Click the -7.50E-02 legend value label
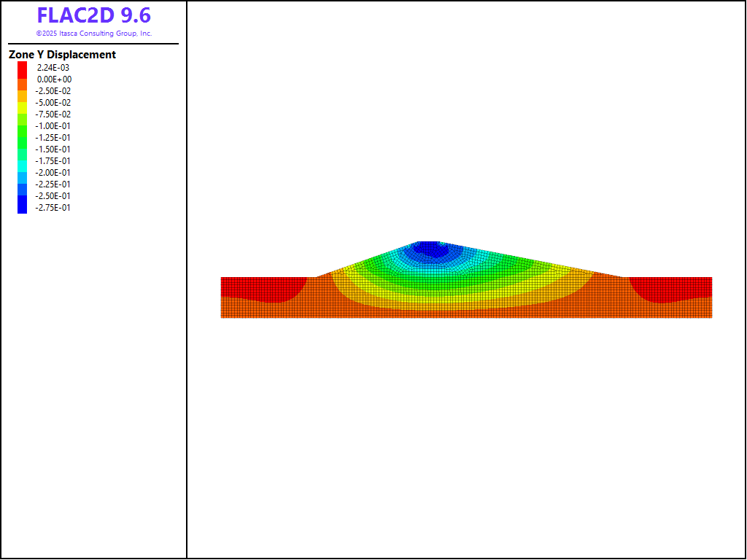Screen dimensions: 747x560 [x=53, y=114]
